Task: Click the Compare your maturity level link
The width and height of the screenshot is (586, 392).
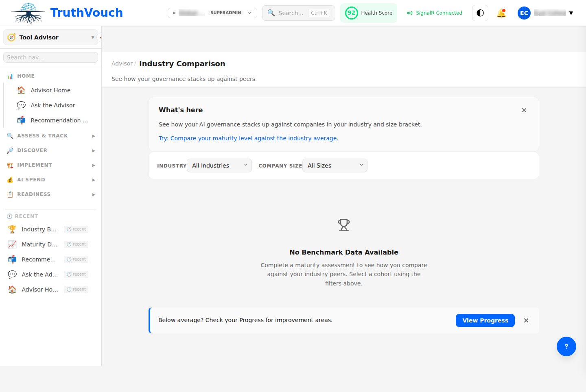Action: pos(248,138)
